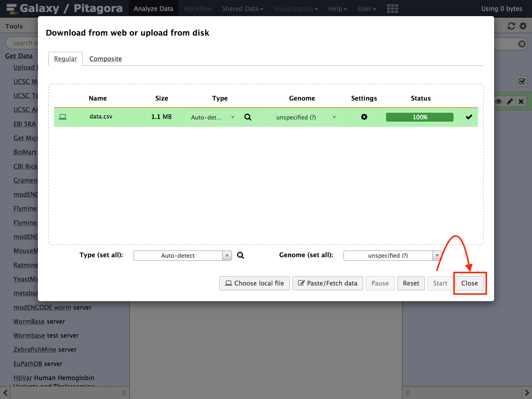Image resolution: width=532 pixels, height=399 pixels.
Task: Expand the Type (set all) Auto-detect dropdown
Action: [182, 256]
